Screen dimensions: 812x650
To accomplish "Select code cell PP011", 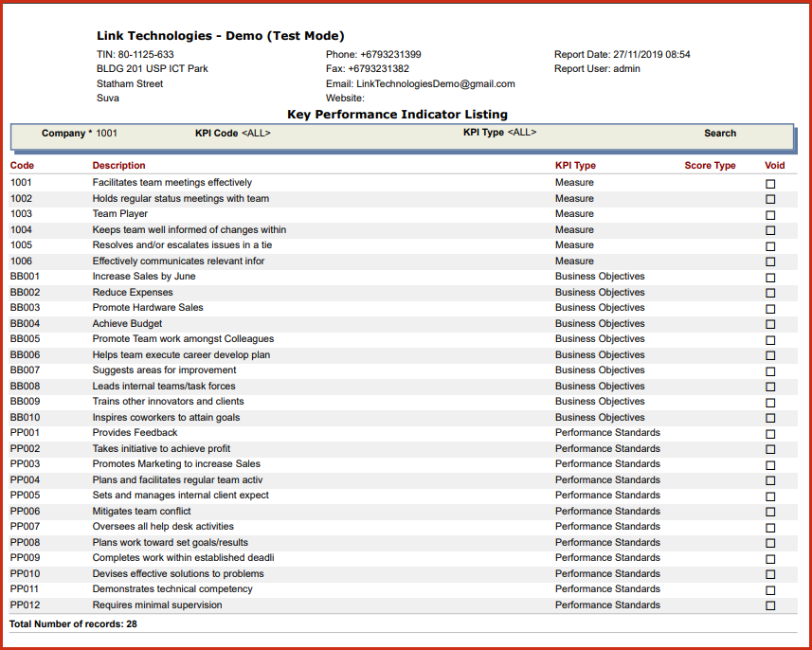I will click(x=25, y=588).
